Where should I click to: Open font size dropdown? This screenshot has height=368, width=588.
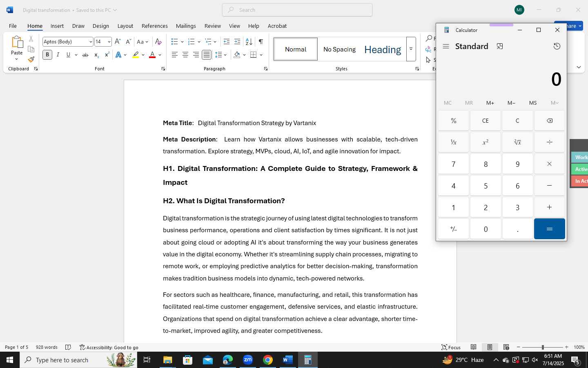point(109,42)
